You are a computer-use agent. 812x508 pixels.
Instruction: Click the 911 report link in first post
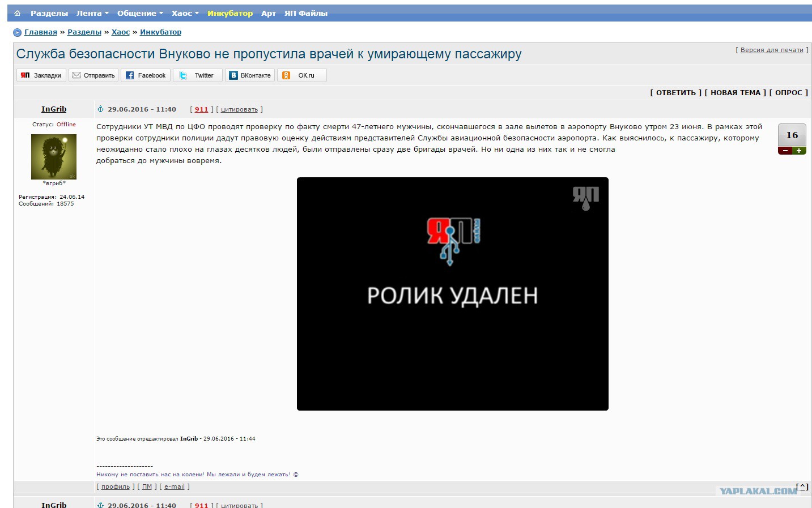[202, 109]
